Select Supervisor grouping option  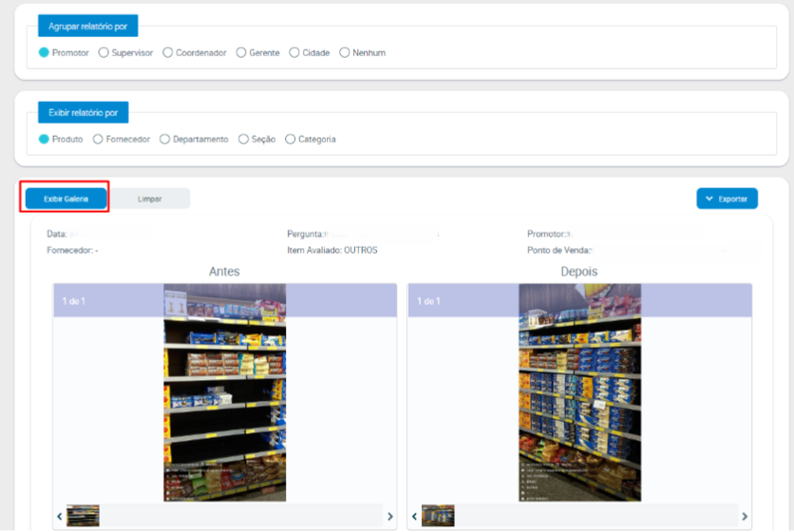(104, 53)
